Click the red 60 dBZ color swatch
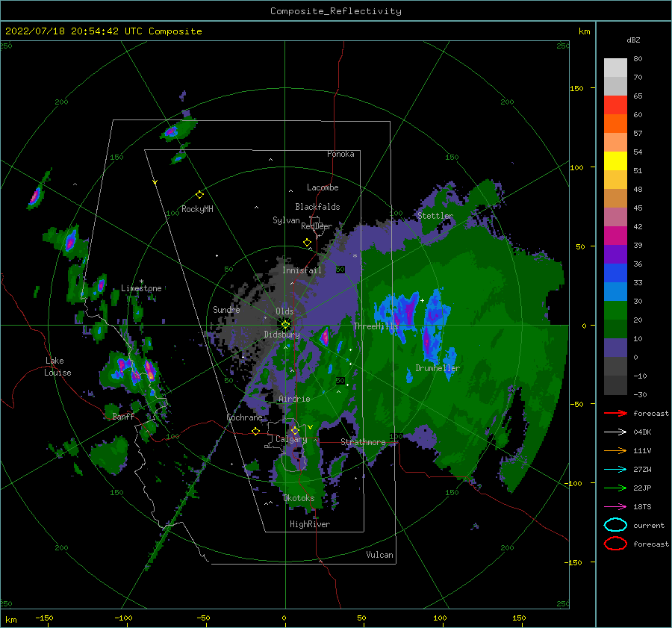Screen dimensions: 672x628 (x=615, y=105)
